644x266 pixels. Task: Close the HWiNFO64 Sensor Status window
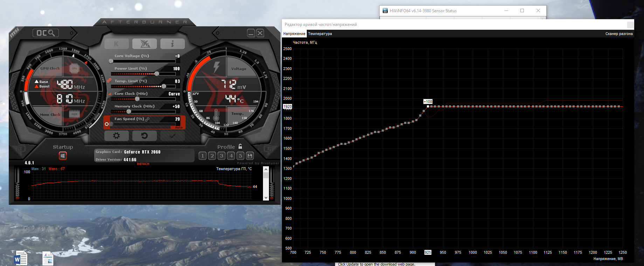tap(538, 10)
